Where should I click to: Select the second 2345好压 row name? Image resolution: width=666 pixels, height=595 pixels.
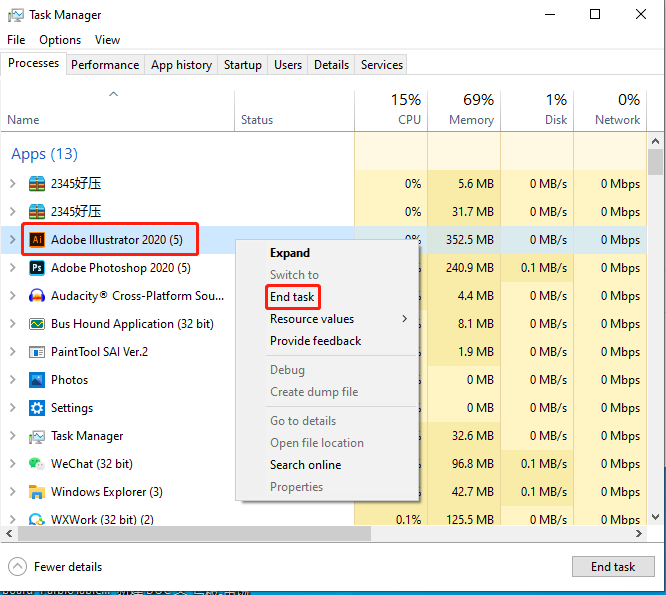(x=76, y=211)
